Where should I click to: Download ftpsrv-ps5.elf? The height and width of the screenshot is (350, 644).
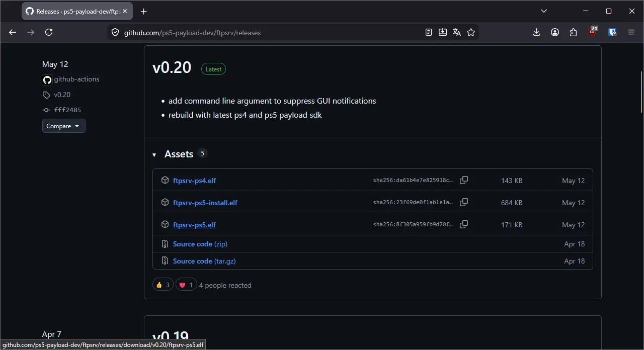(x=194, y=225)
